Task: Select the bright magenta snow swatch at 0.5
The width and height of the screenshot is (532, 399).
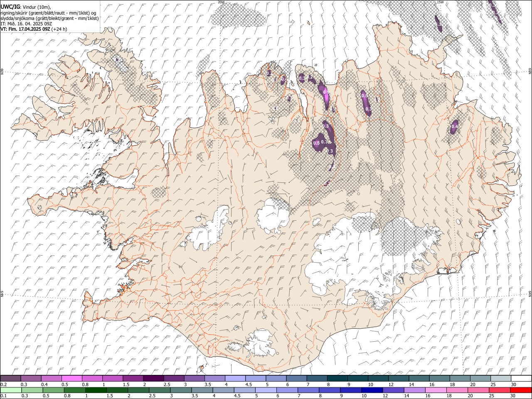Action: [x=71, y=378]
